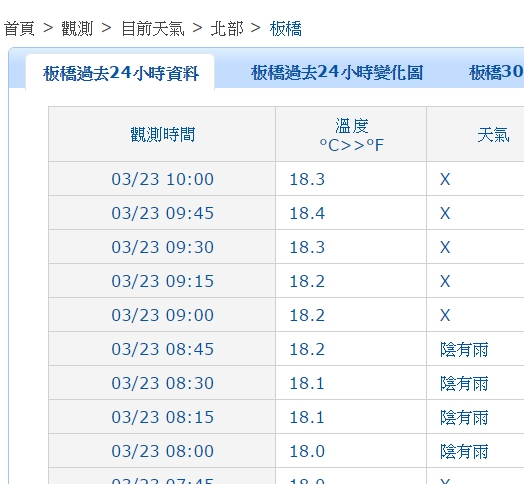
Task: Click the X weather value at 09:00
Action: [445, 315]
